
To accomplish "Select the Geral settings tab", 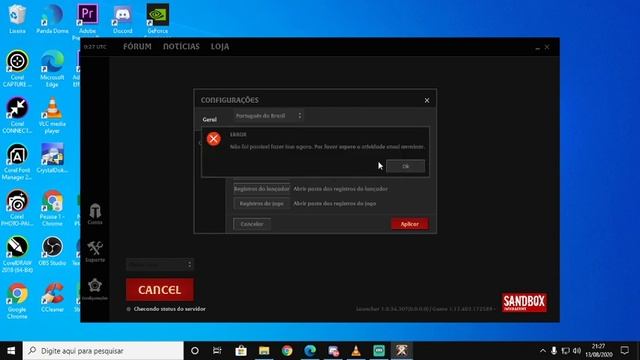I will pyautogui.click(x=209, y=120).
